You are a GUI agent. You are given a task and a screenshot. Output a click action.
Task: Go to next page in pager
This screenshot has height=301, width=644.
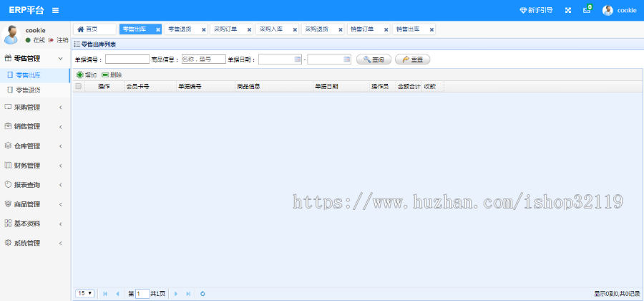(176, 294)
